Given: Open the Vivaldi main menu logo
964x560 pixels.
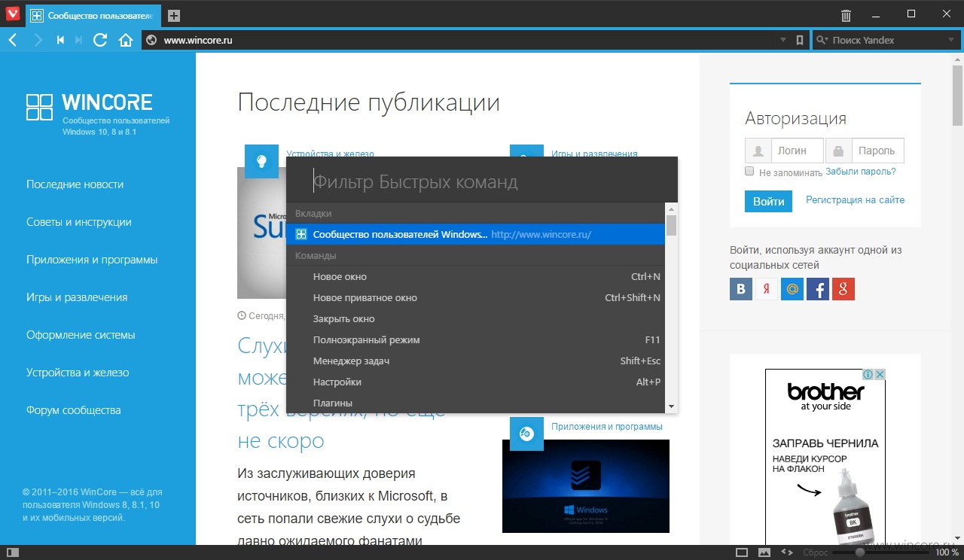Looking at the screenshot, I should (12, 15).
